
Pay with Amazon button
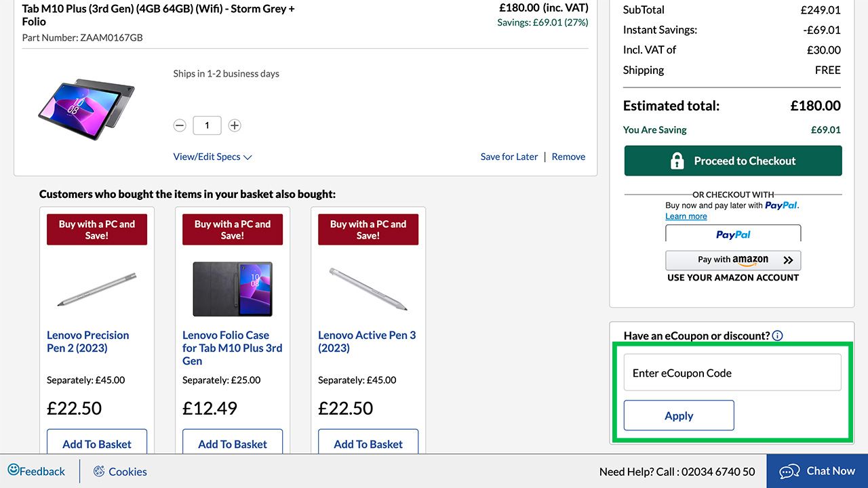(x=733, y=260)
